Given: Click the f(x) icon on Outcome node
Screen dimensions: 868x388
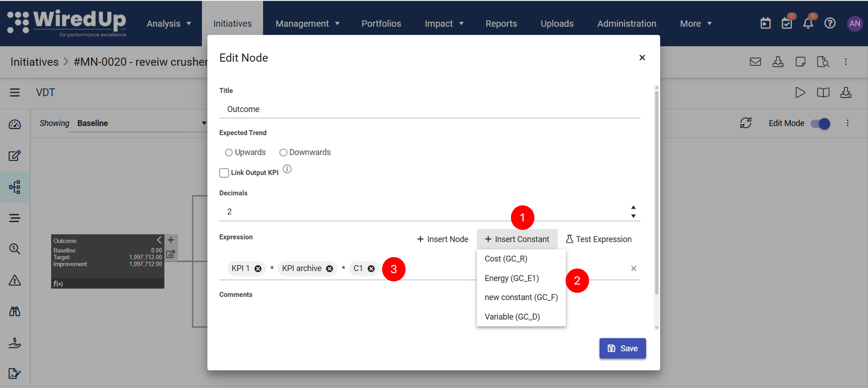Looking at the screenshot, I should point(58,284).
